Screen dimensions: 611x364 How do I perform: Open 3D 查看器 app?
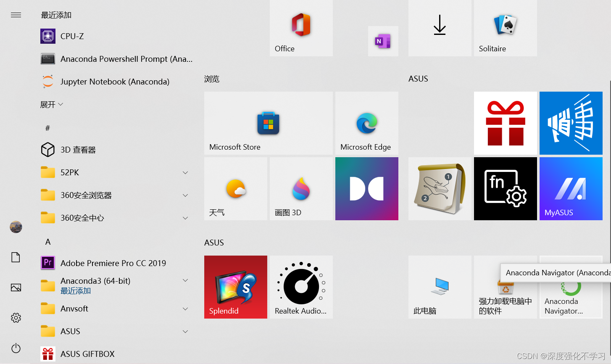116,150
